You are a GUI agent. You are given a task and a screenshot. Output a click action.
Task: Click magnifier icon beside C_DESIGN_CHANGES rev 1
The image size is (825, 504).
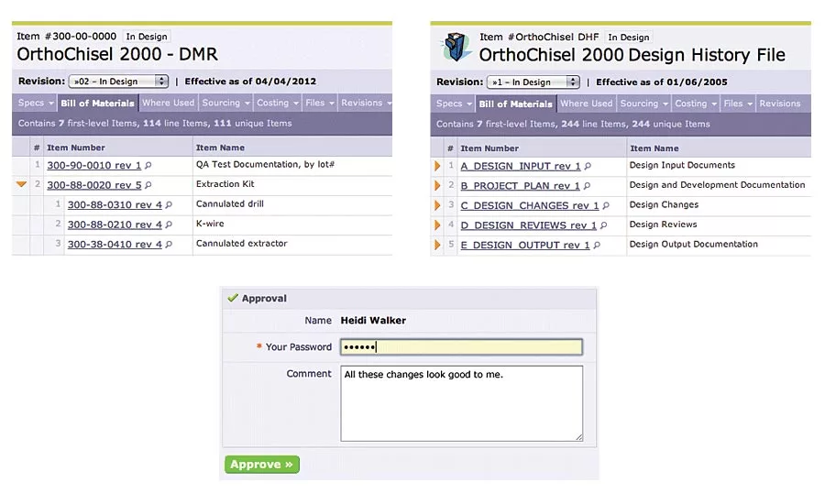606,205
